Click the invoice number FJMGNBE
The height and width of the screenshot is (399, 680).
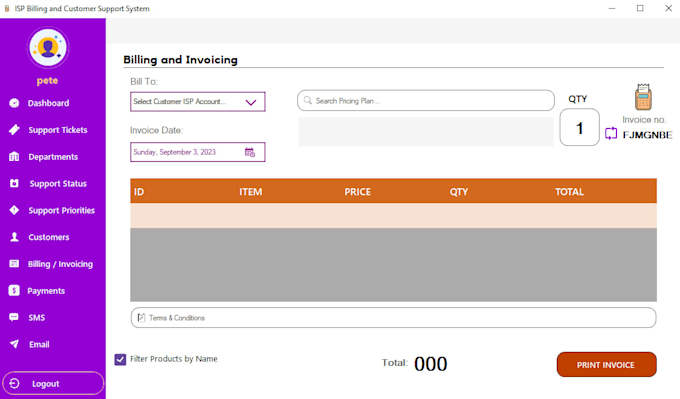pos(647,135)
